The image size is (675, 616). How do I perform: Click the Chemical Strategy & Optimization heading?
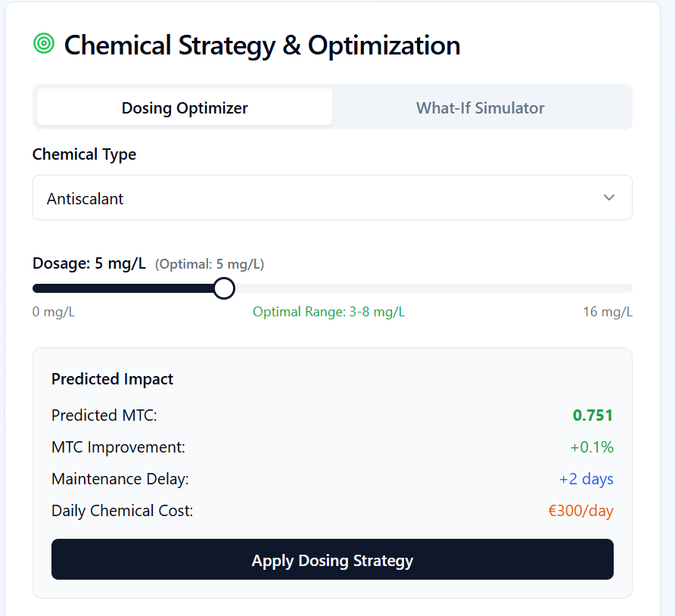263,45
